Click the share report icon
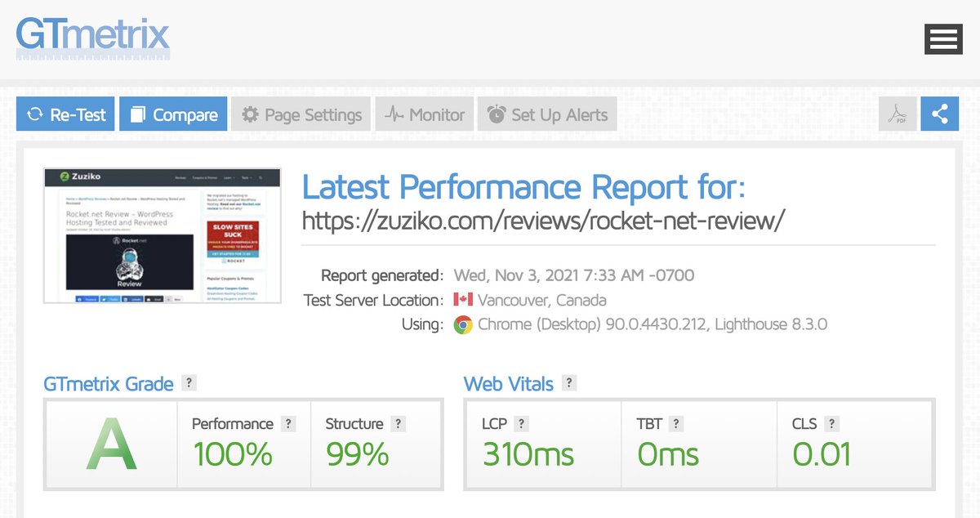The width and height of the screenshot is (980, 518). coord(940,114)
